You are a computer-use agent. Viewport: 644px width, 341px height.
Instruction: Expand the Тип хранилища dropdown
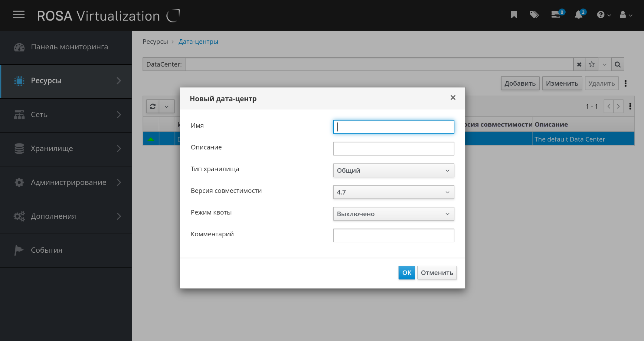click(393, 170)
